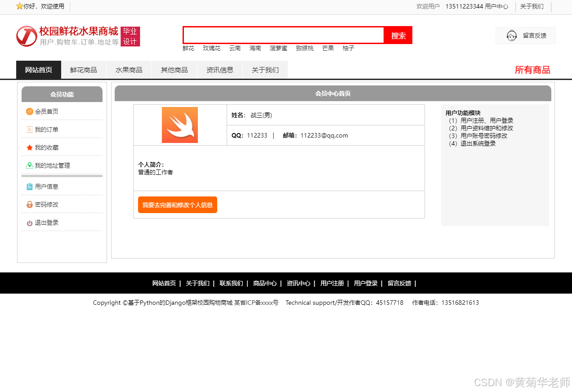Screen dimensions: 572x392
Task: Click inside the search input field
Action: (x=284, y=35)
